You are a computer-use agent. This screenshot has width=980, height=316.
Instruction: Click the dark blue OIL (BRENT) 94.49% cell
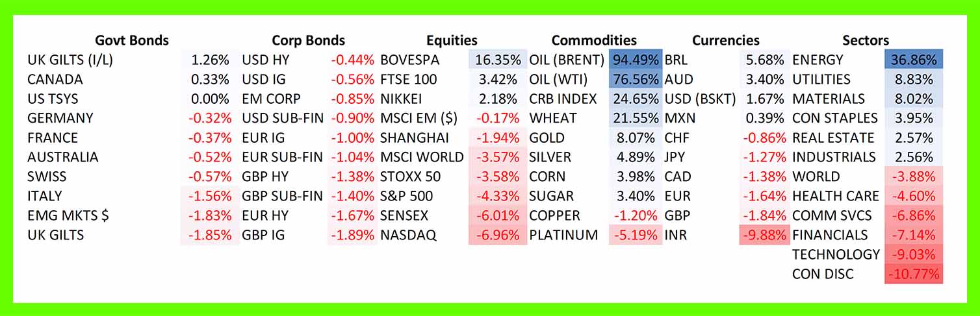(635, 60)
